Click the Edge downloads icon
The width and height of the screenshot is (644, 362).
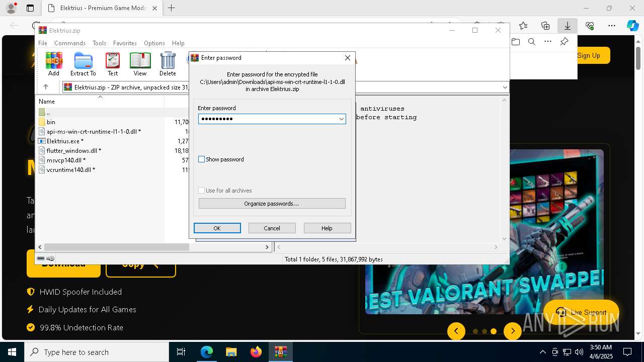click(x=567, y=26)
